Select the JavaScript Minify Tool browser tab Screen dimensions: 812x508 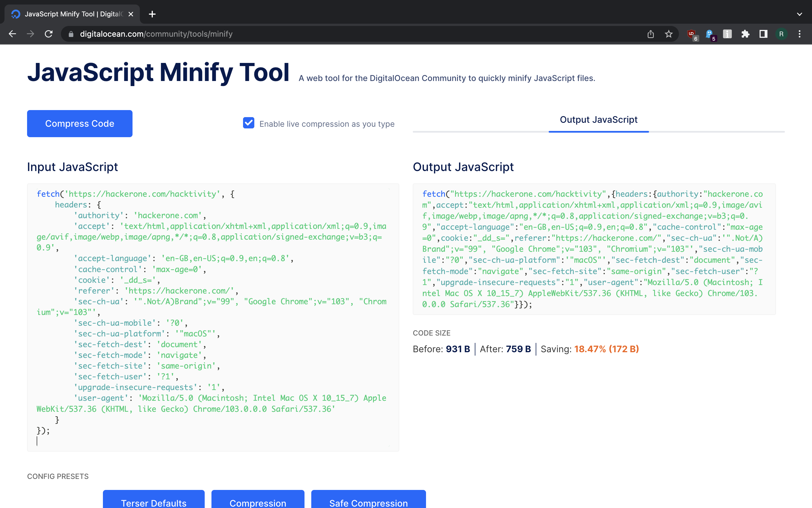point(72,14)
